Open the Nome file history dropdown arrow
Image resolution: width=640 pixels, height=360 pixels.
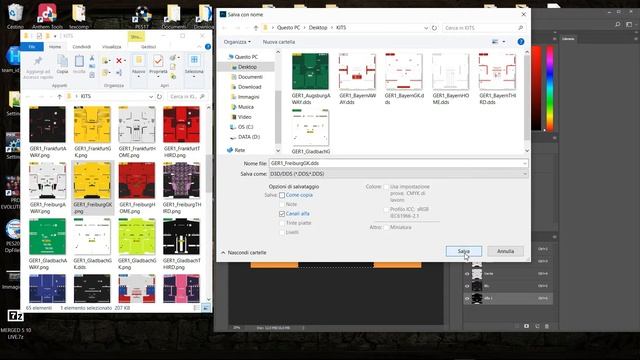(524, 163)
